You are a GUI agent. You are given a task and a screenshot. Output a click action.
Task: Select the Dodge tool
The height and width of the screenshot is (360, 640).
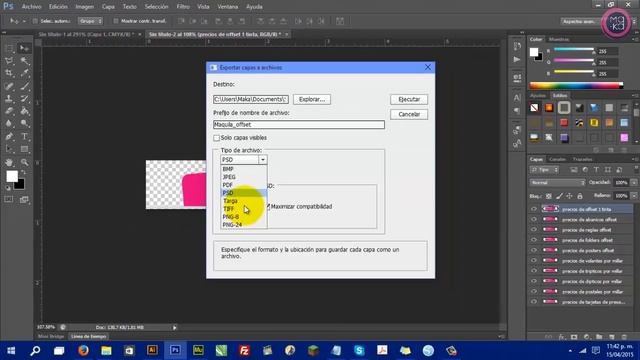coord(24,123)
